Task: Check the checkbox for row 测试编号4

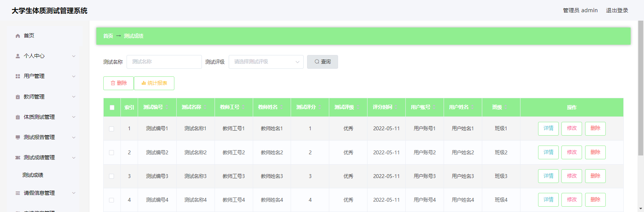Action: (111, 200)
